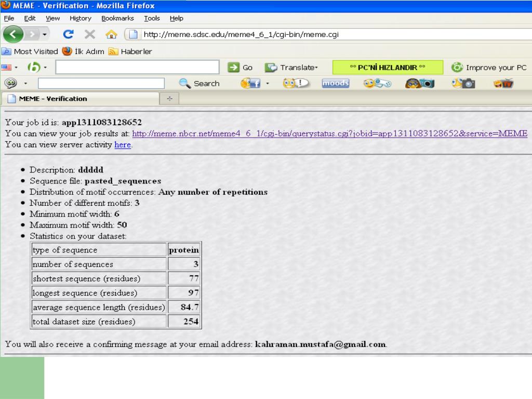
Task: Open a new tab with plus button
Action: [x=170, y=99]
